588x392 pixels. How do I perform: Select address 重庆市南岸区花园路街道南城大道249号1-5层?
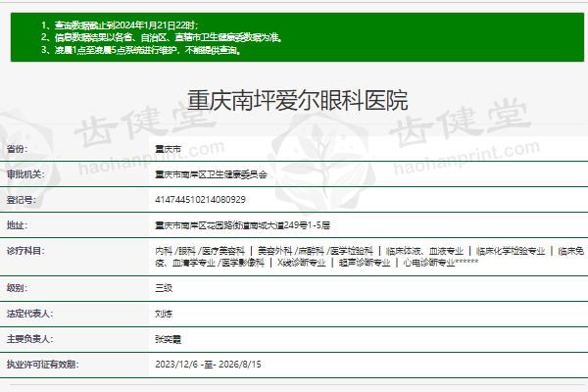243,225
